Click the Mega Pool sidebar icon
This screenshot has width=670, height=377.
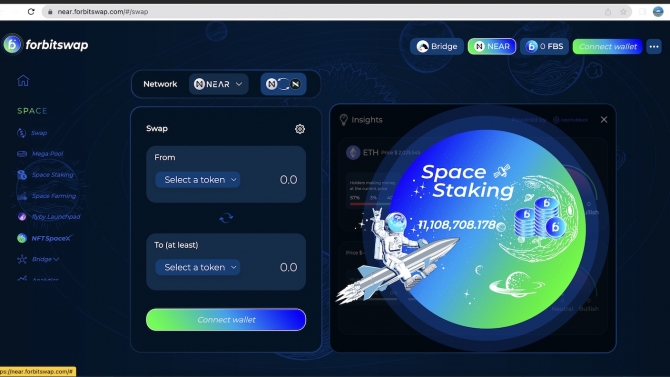click(x=22, y=154)
